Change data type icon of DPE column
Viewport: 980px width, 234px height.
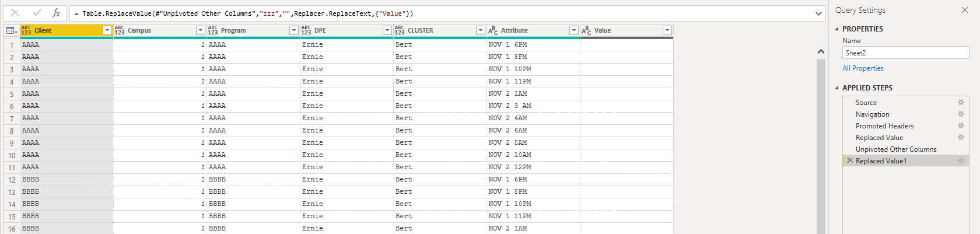(x=306, y=30)
